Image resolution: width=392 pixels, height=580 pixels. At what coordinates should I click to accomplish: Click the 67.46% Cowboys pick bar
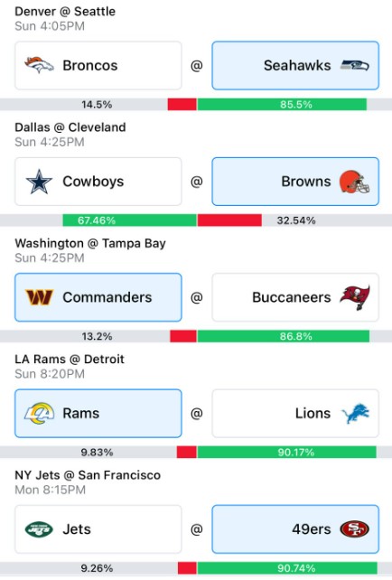129,220
